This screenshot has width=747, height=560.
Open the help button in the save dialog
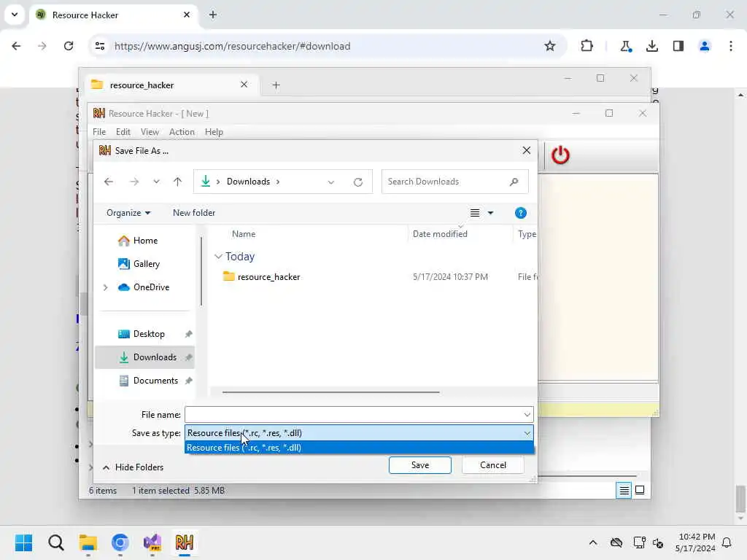(520, 213)
